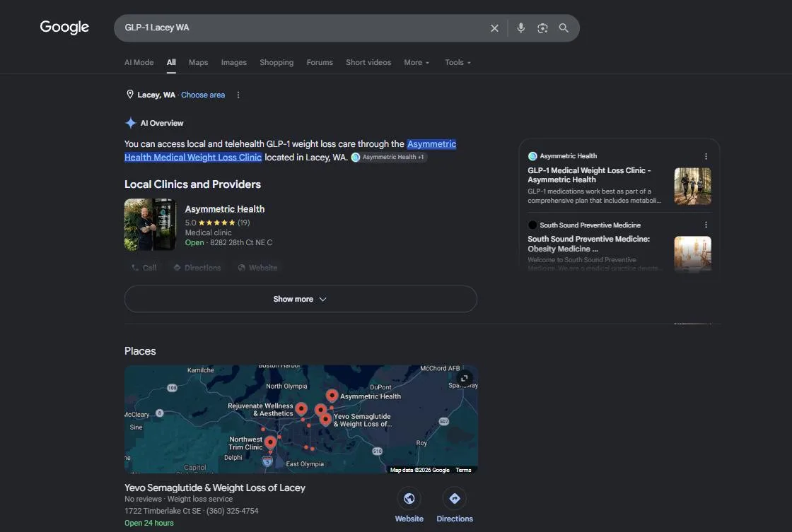Image resolution: width=792 pixels, height=532 pixels.
Task: Open the Maps results tab
Action: [x=198, y=63]
